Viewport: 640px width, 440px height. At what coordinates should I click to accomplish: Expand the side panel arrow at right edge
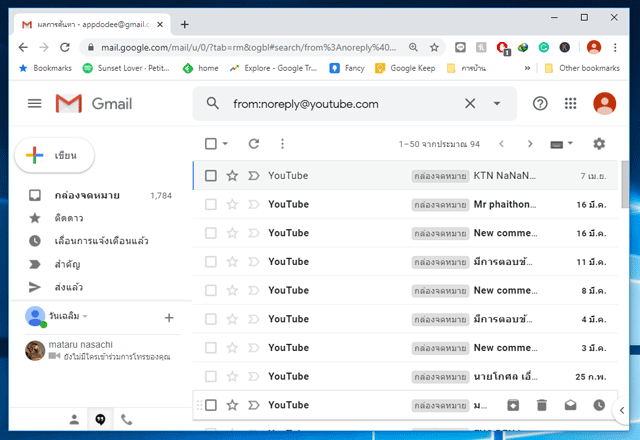coord(622,411)
